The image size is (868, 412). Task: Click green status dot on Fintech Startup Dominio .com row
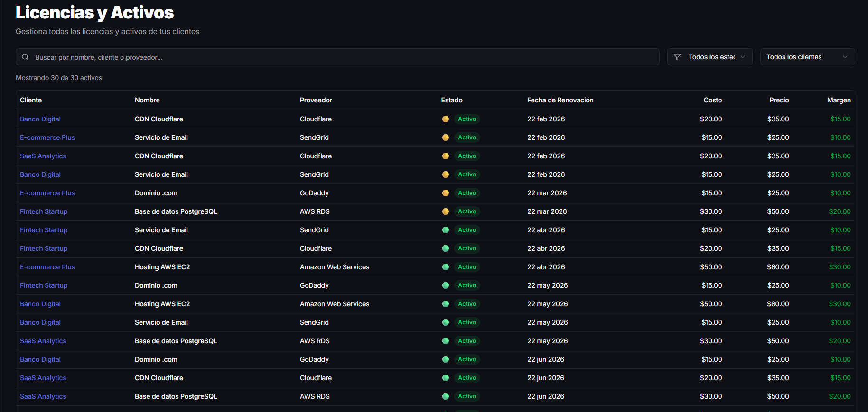click(445, 285)
